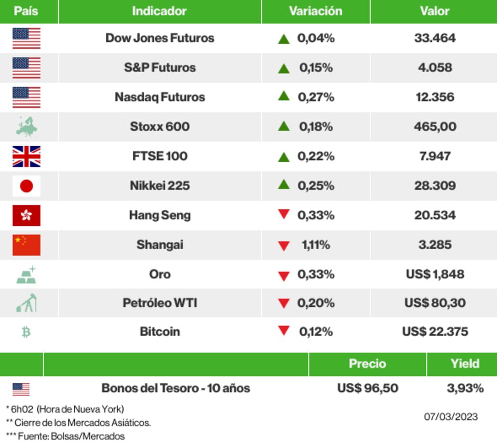Click the Yield column header
Screen dimensions: 497x448
point(465,363)
